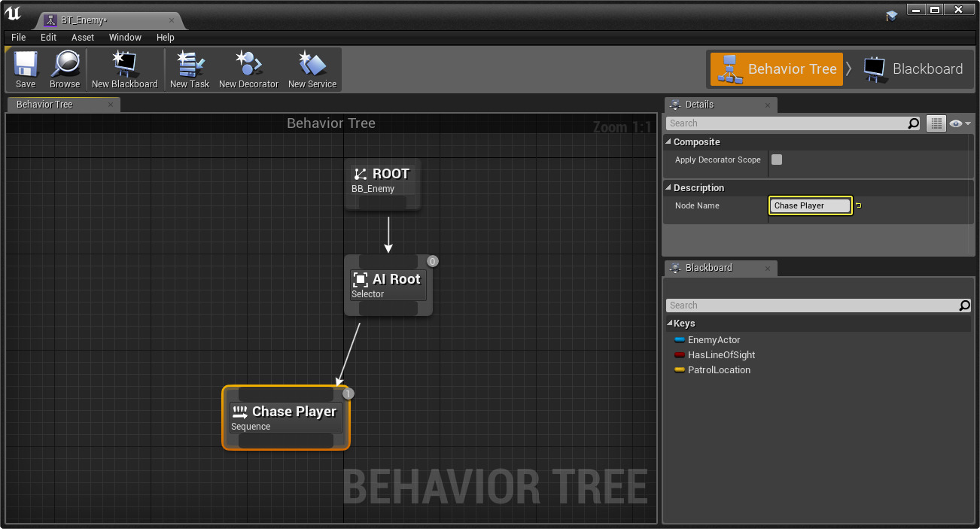Open the Details view options eye dropdown
The image size is (980, 529).
(960, 123)
